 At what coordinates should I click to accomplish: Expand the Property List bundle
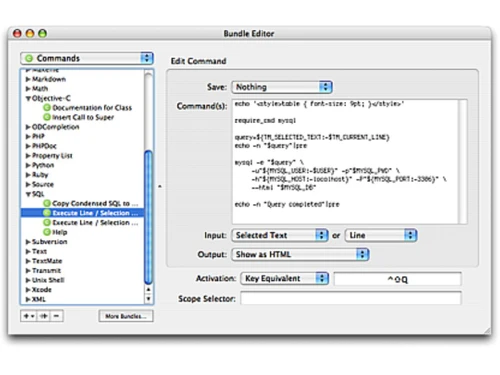tap(28, 156)
